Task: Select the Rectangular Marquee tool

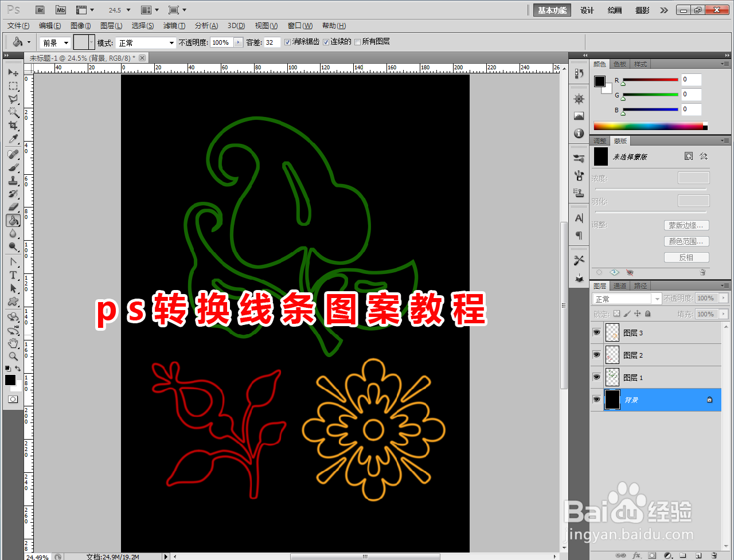Action: click(x=13, y=86)
